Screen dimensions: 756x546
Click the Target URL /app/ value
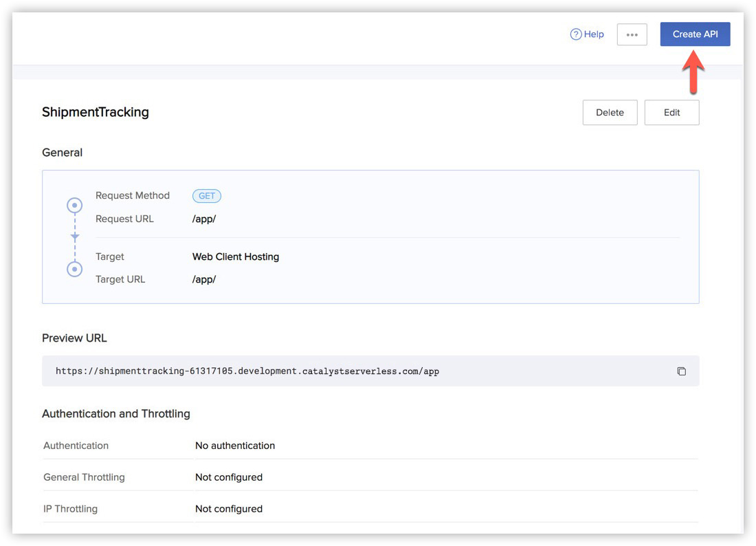pos(204,280)
